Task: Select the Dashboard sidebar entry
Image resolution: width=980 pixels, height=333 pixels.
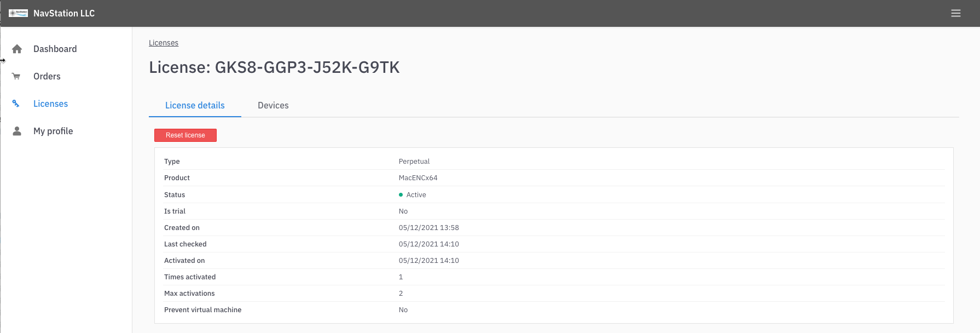Action: point(55,49)
